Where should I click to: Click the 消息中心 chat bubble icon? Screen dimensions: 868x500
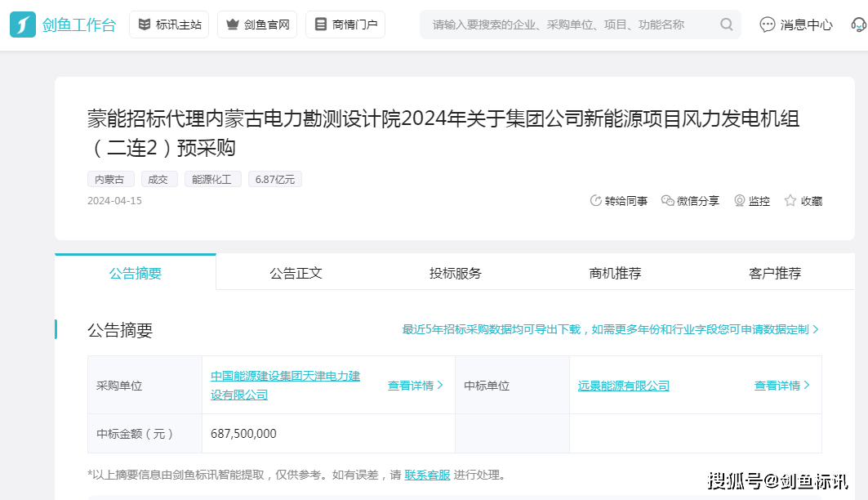pos(768,25)
